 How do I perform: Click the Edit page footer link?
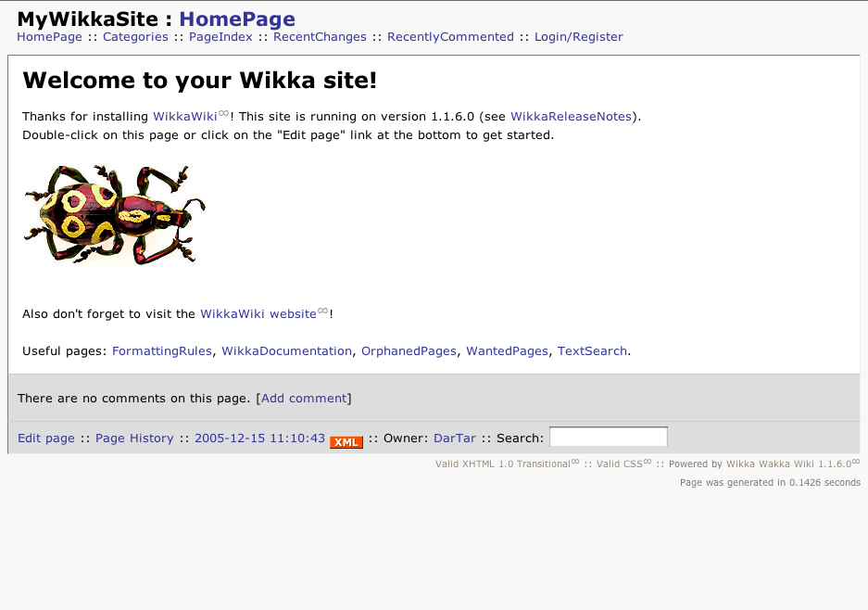46,438
